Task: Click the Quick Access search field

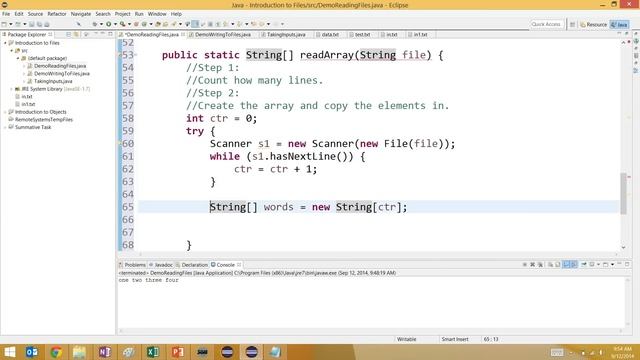Action: click(546, 24)
